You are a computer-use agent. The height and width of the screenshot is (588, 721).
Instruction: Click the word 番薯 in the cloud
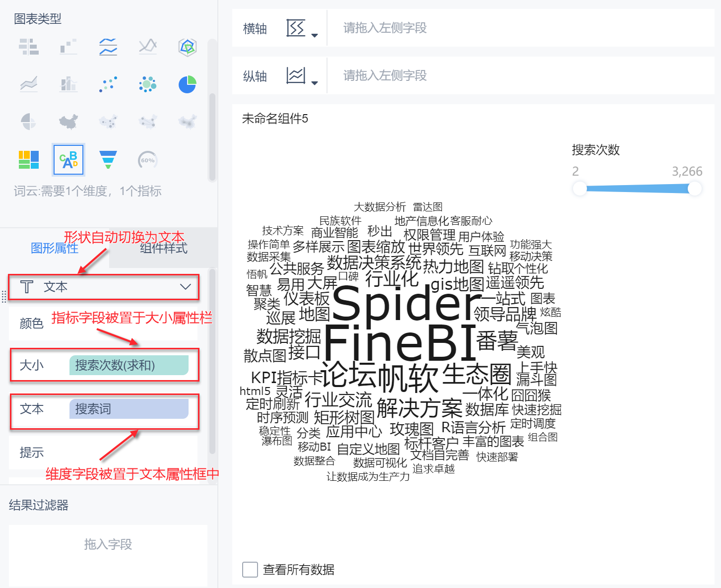click(497, 341)
